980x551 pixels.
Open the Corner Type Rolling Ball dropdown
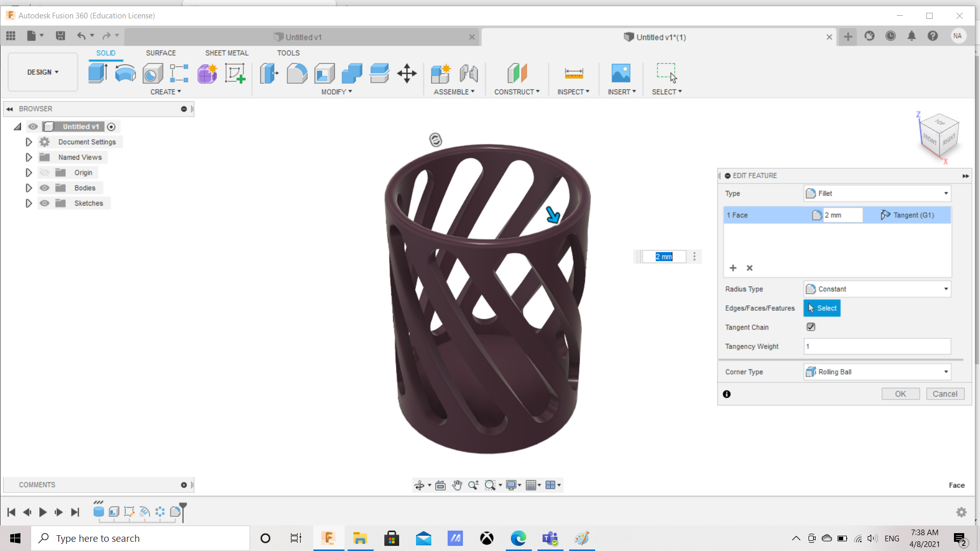click(877, 372)
